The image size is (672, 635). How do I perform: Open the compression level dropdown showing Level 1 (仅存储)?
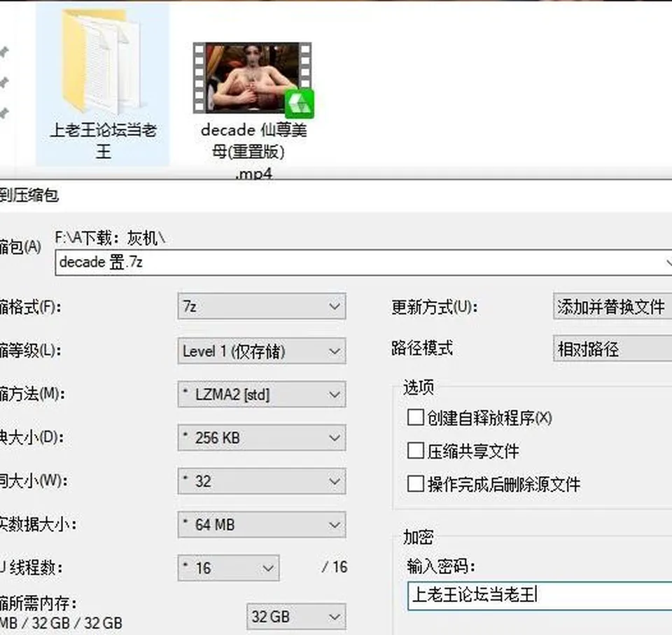[x=261, y=351]
